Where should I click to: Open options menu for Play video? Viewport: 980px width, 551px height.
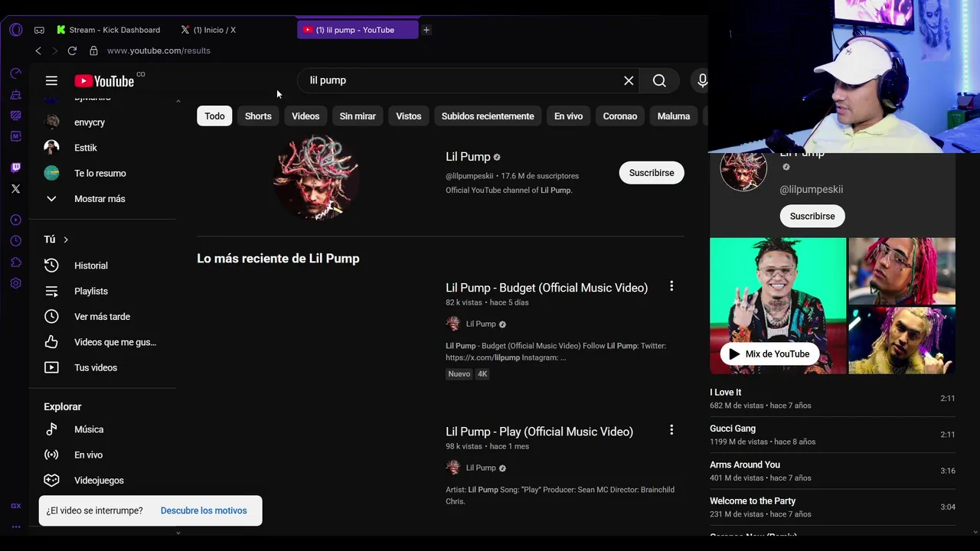671,430
